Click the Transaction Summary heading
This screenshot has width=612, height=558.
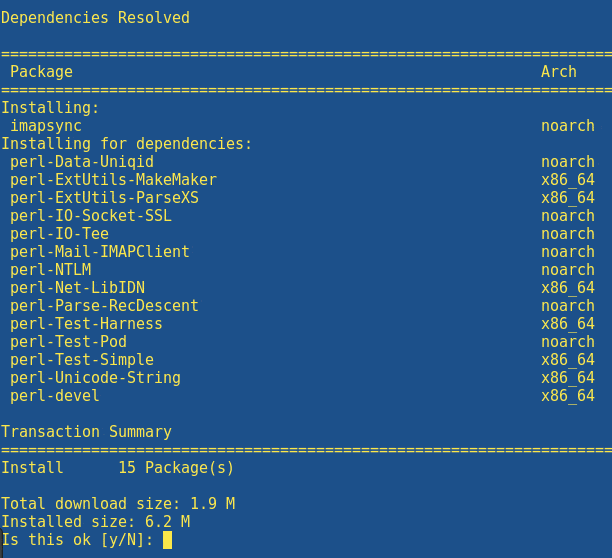(86, 432)
